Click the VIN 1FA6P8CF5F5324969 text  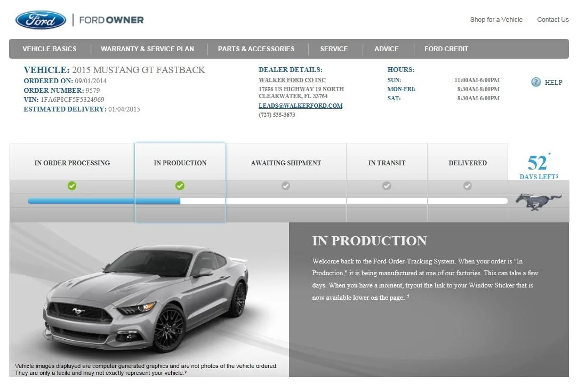click(73, 100)
